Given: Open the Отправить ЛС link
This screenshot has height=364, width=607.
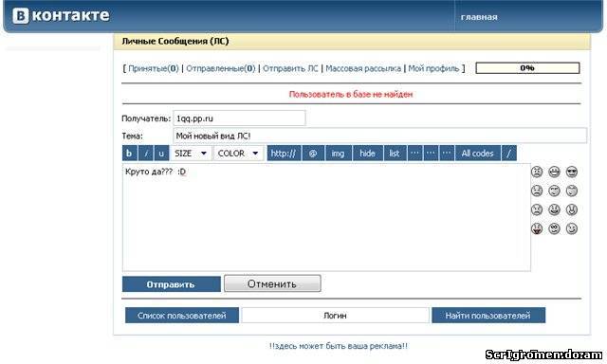Looking at the screenshot, I should pyautogui.click(x=290, y=68).
